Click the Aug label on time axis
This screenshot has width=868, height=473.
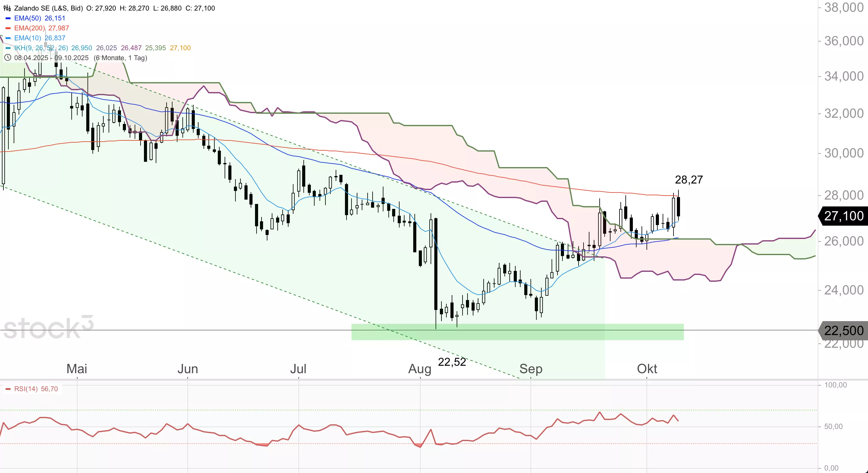tap(419, 369)
